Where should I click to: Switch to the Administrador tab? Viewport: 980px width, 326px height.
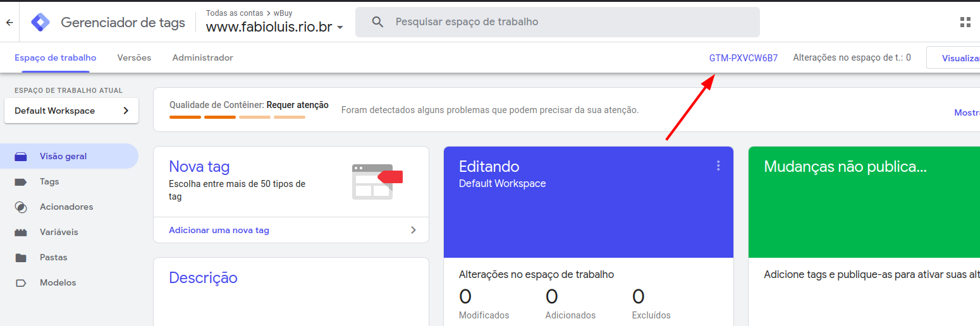202,57
